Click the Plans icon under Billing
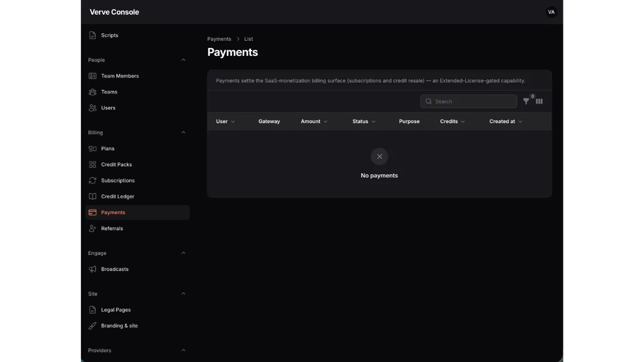The image size is (644, 362). click(93, 149)
